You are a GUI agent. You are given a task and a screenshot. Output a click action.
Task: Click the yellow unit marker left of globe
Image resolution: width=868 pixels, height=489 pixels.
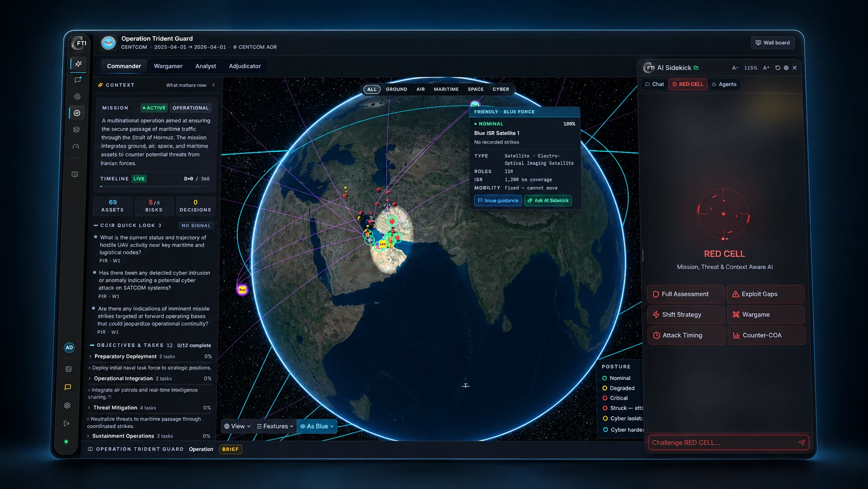pyautogui.click(x=242, y=289)
